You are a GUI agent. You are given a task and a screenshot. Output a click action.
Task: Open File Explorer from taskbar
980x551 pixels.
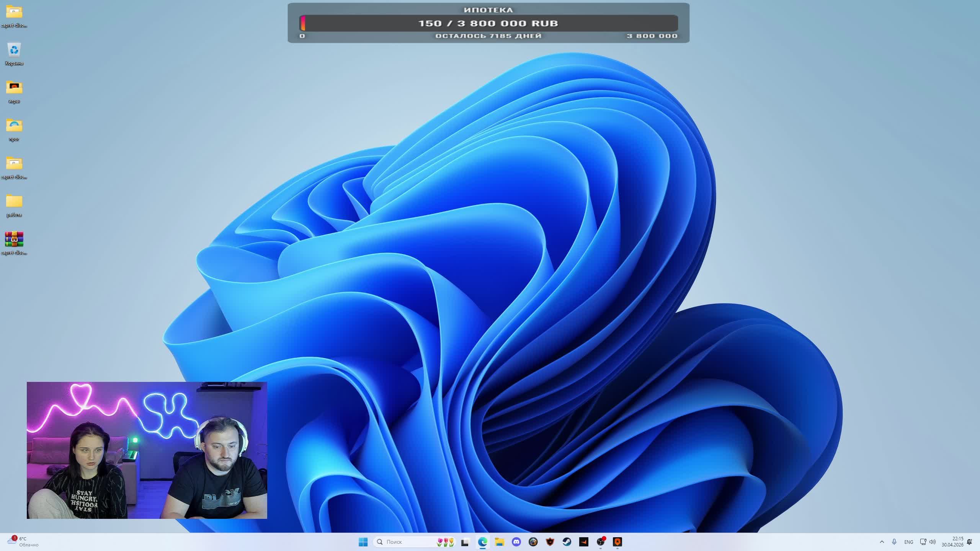[x=499, y=542]
